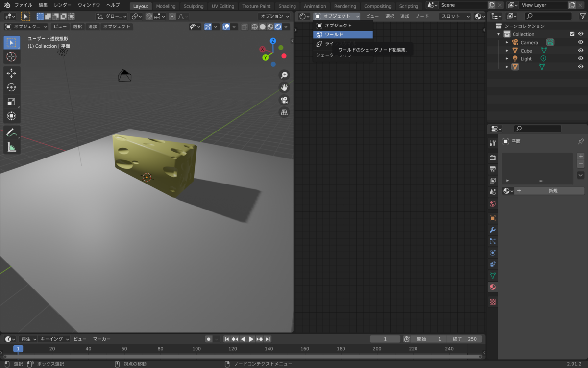Image resolution: width=588 pixels, height=368 pixels.
Task: Open the 再生 playback dropdown in the timeline
Action: (x=27, y=339)
